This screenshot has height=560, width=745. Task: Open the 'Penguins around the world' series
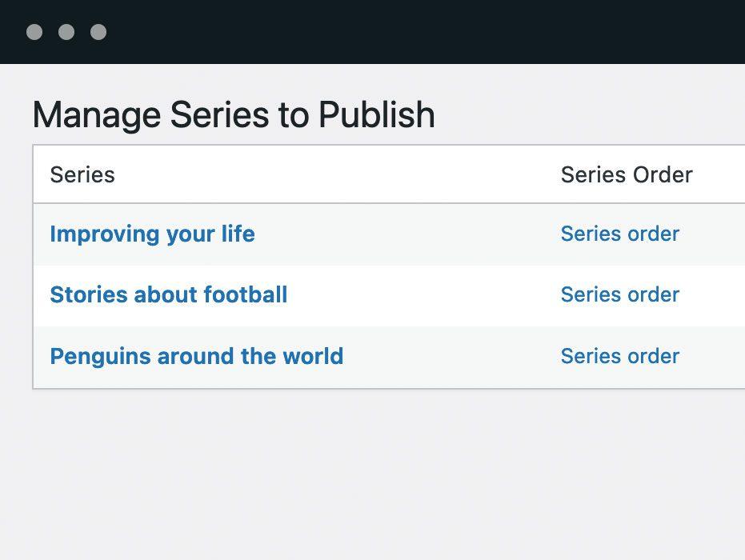(197, 356)
